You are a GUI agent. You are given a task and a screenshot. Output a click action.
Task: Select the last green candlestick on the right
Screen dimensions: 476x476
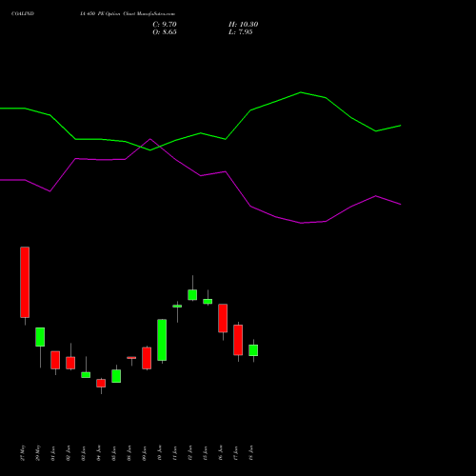coord(253,350)
